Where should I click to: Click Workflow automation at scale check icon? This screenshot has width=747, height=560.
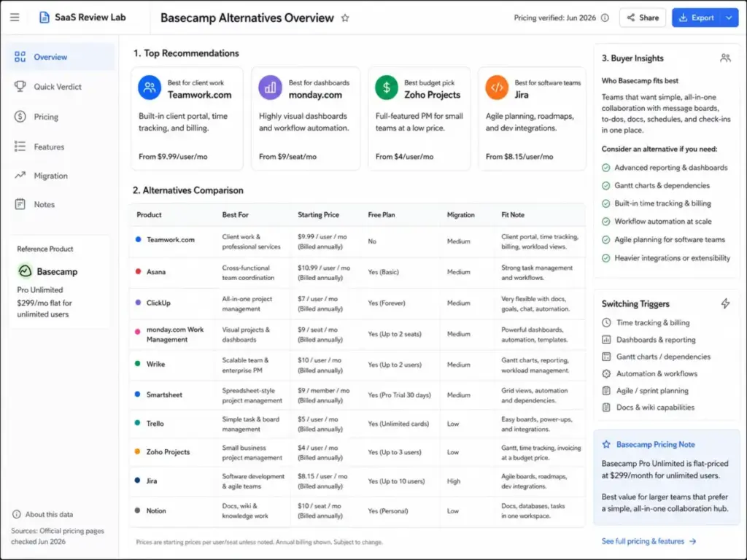tap(605, 222)
